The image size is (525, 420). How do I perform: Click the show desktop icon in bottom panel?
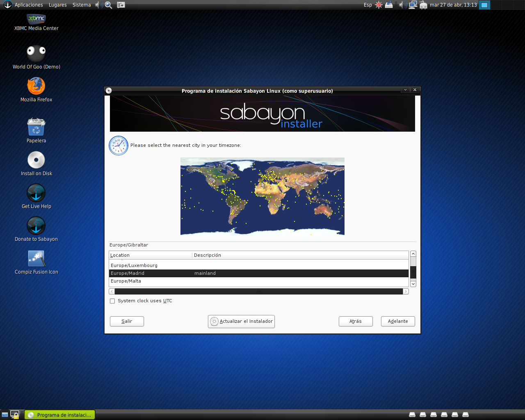5,415
